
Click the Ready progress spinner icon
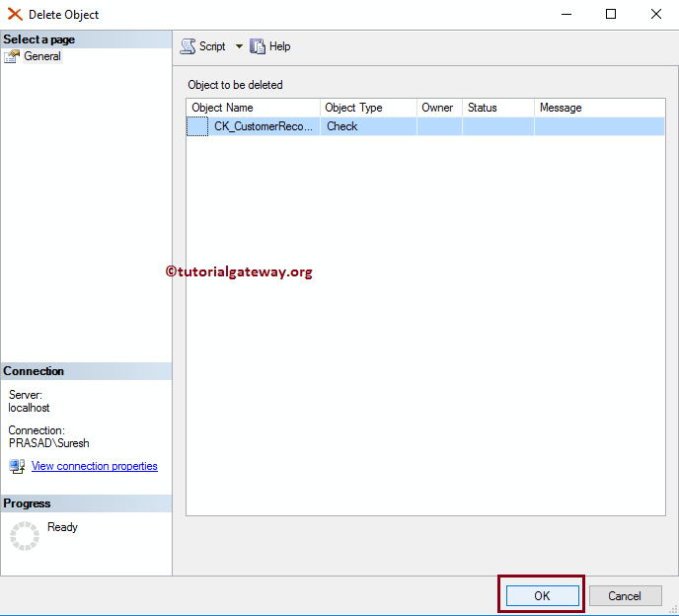[25, 536]
